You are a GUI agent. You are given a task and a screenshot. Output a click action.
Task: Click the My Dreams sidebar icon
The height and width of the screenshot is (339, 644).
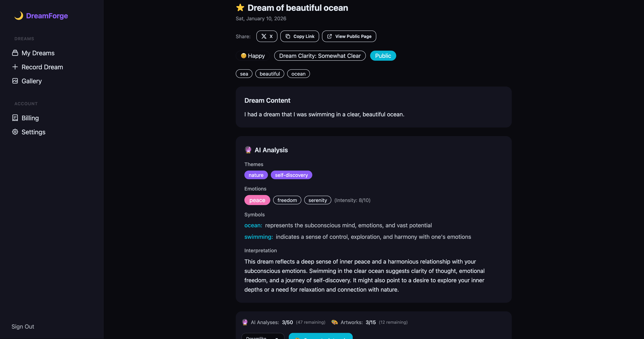(x=15, y=53)
